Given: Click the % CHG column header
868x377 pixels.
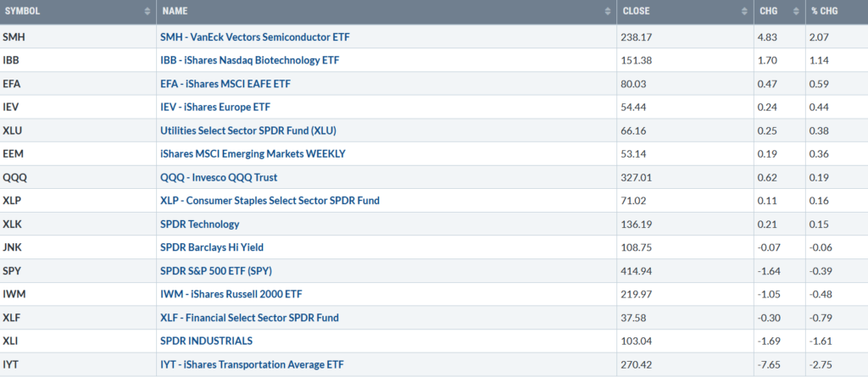Looking at the screenshot, I should (837, 11).
